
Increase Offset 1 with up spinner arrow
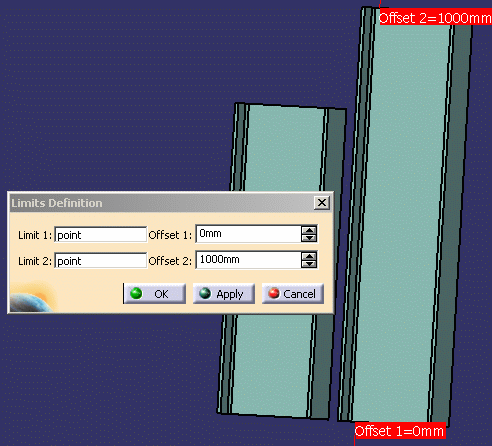[x=309, y=230]
